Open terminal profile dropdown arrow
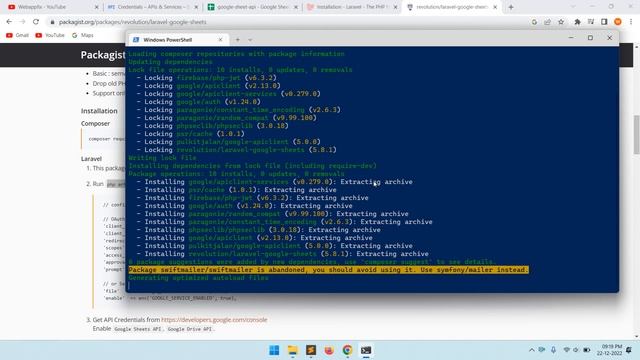 coord(250,40)
